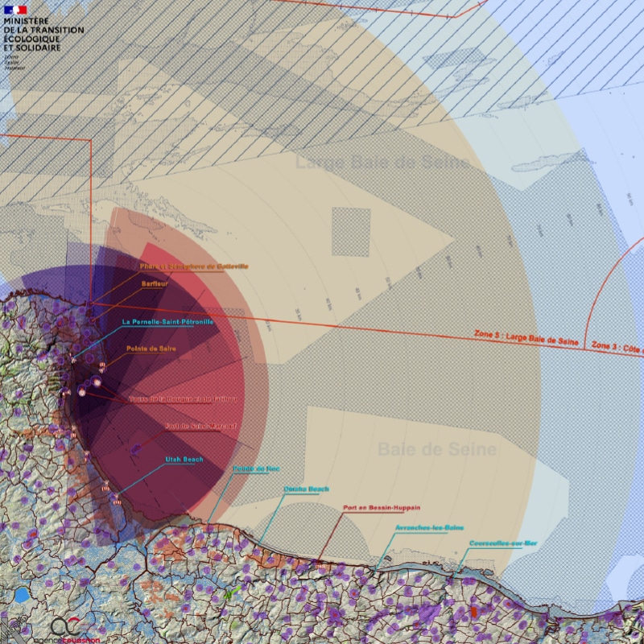Select the Pointe de Saire label
The height and width of the screenshot is (644, 644).
(x=151, y=349)
